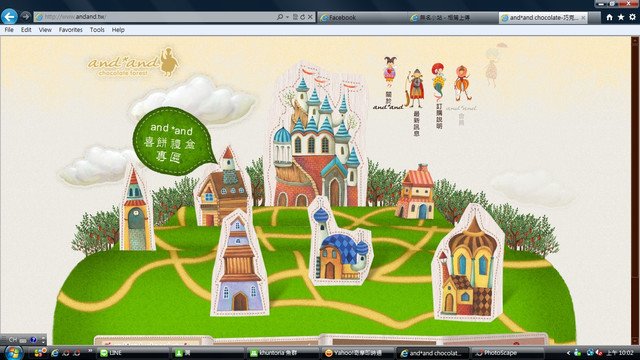640x360 pixels.
Task: Open Favorites star icon in toolbar
Action: tap(621, 17)
